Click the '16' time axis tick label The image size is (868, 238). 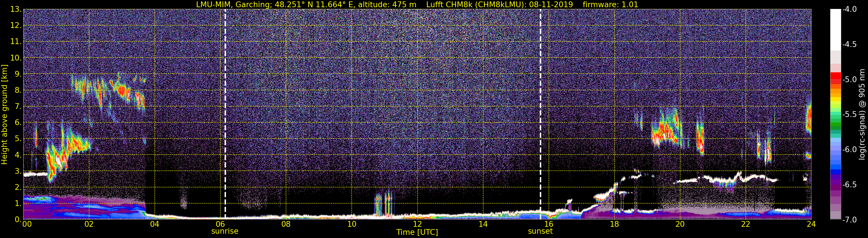click(x=548, y=224)
